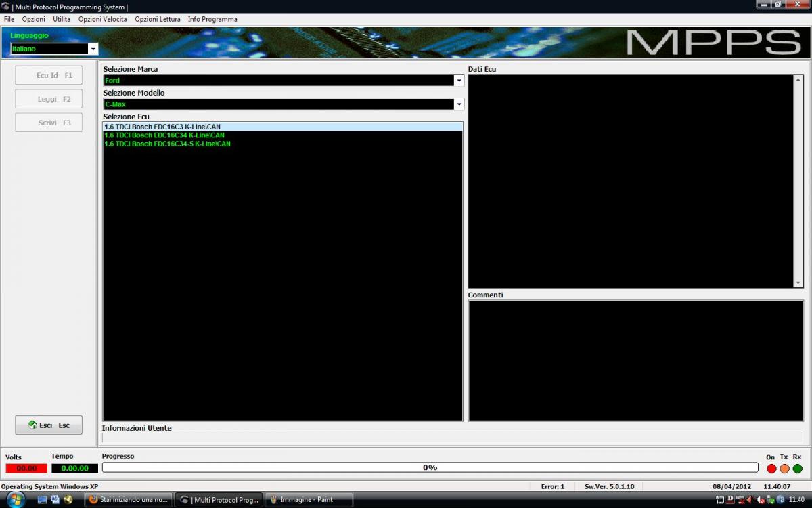Click the MPPS title bar application icon
Image resolution: width=812 pixels, height=508 pixels.
point(5,6)
